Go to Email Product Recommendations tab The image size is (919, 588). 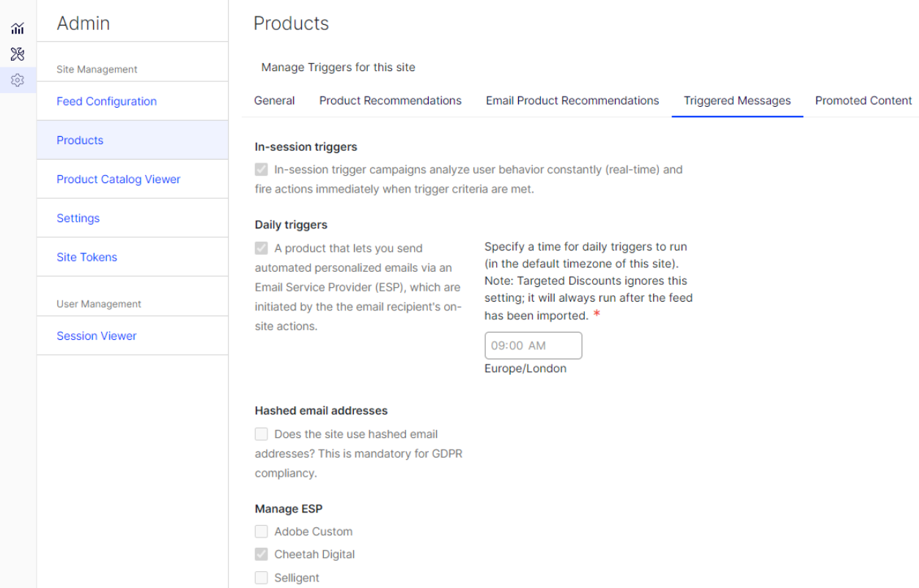tap(572, 100)
